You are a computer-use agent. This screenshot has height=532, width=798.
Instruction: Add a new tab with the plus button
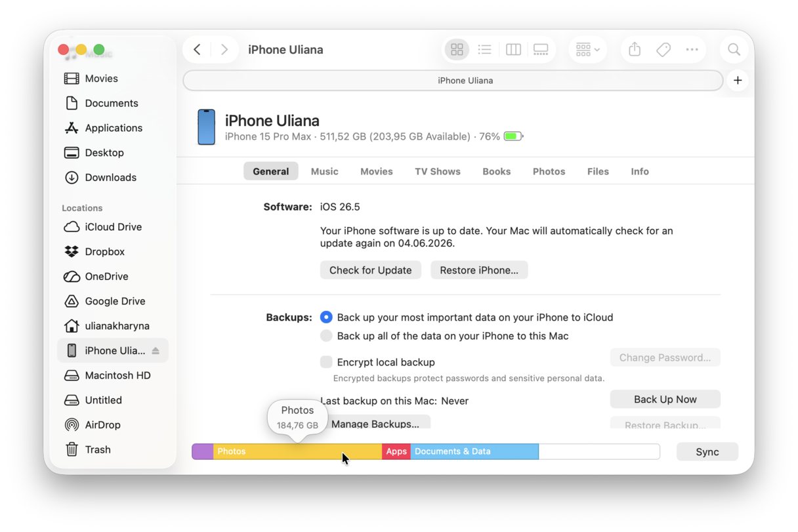[x=738, y=80]
